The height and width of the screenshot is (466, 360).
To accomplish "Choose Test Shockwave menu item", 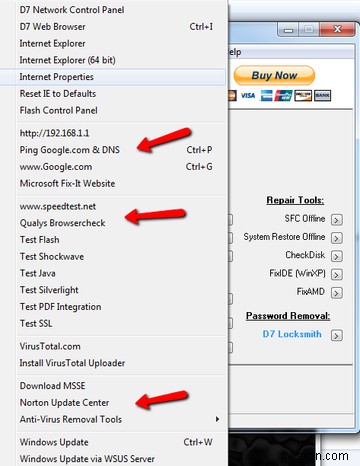I will point(113,256).
